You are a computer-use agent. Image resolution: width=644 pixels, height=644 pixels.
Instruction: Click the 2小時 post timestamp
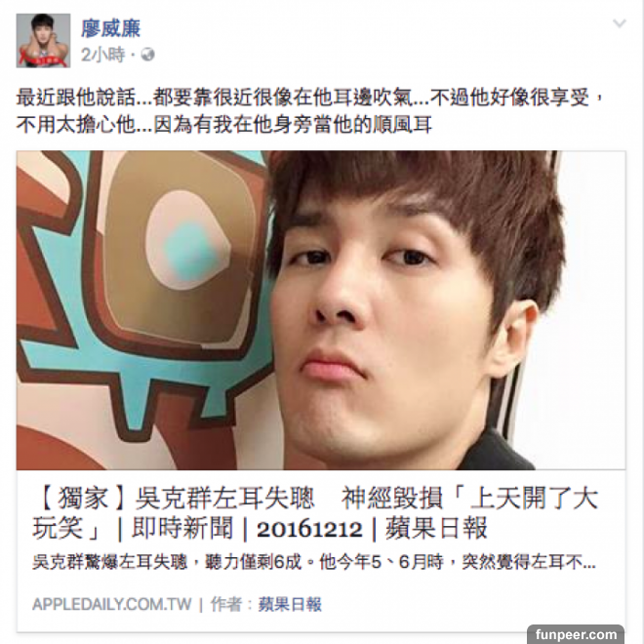click(102, 55)
